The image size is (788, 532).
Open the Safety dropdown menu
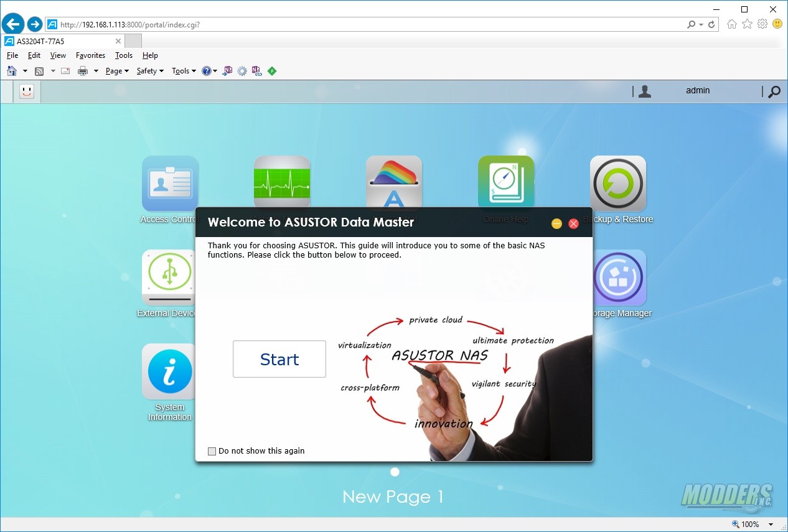click(x=150, y=71)
